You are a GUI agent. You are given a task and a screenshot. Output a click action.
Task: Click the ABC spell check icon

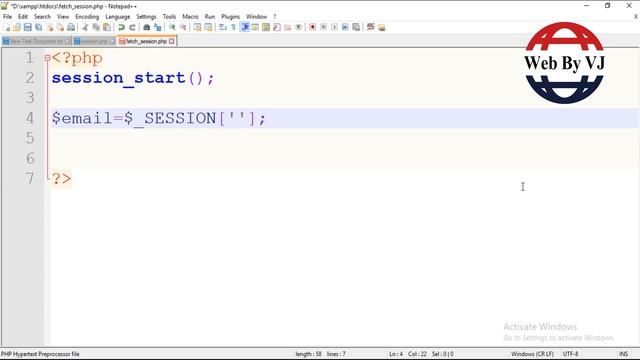coord(371,27)
